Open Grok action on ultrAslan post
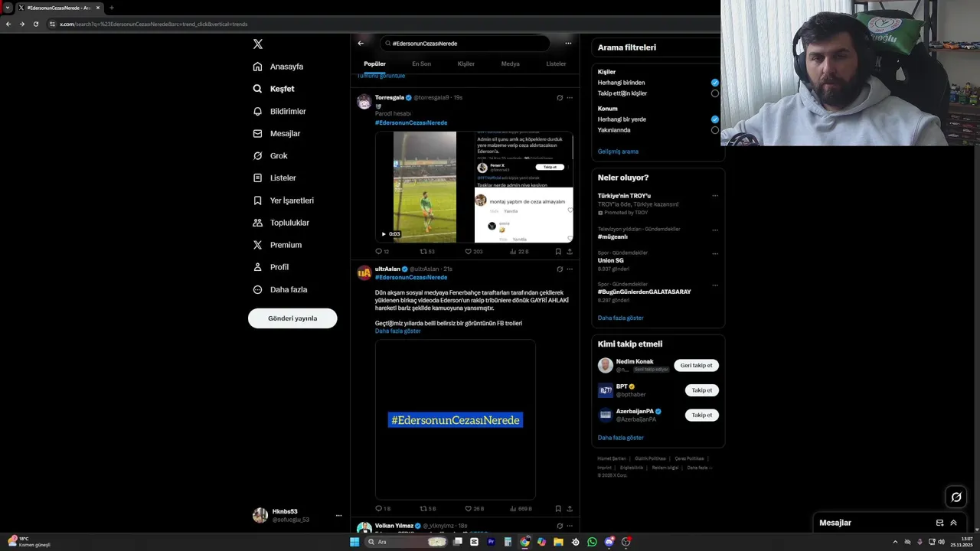The image size is (980, 551). [560, 269]
